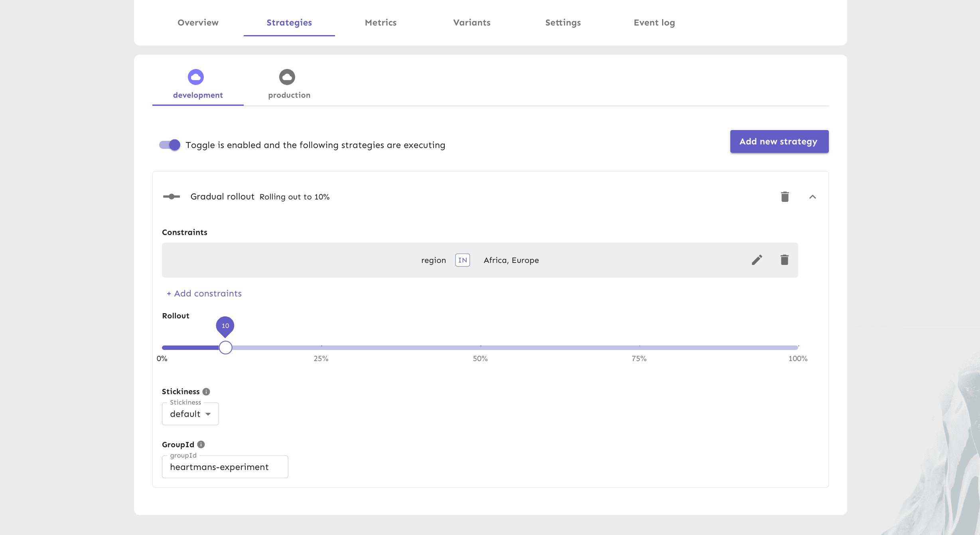Switch to the Metrics tab

tap(381, 23)
